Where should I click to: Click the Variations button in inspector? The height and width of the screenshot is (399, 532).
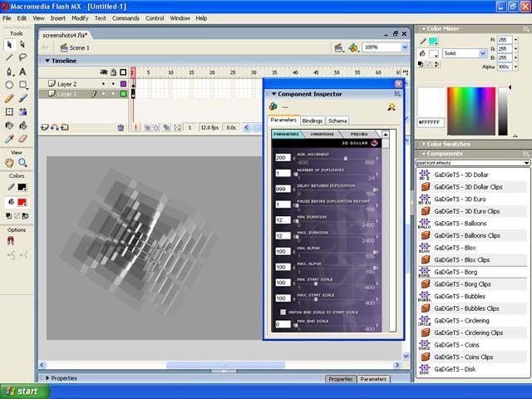[x=323, y=134]
